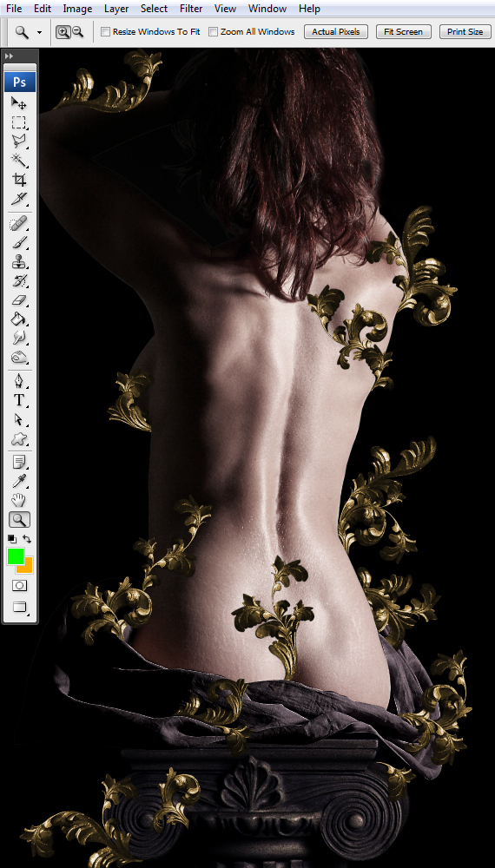Open the Layer menu
495x868 pixels.
116,9
